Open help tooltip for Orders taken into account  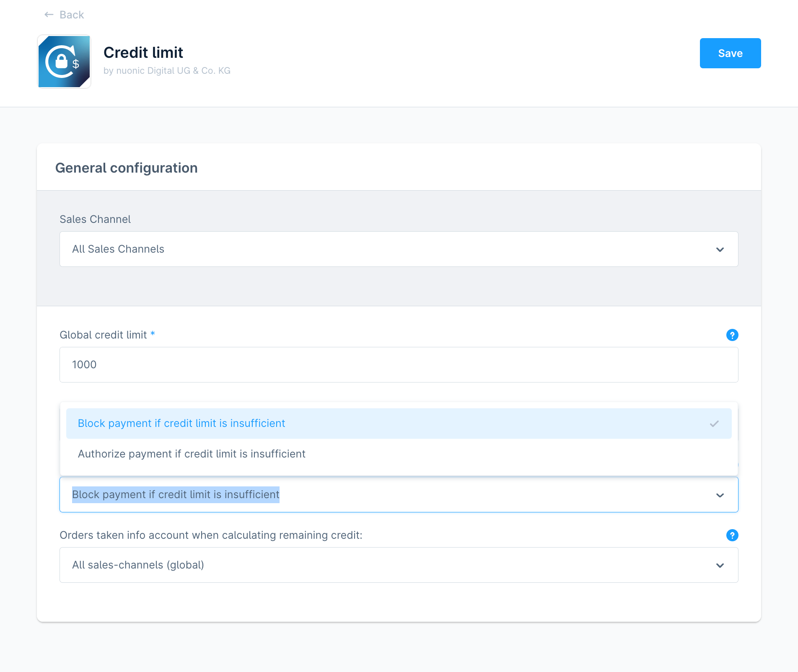732,535
